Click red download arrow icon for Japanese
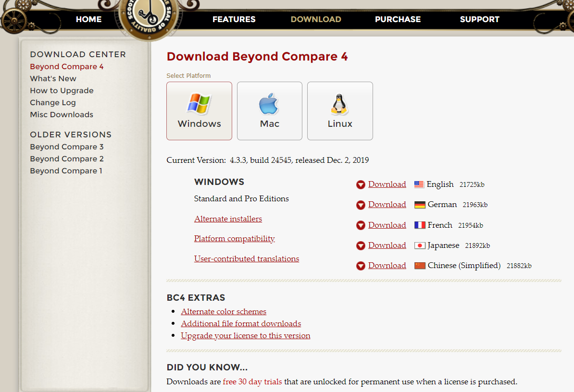 [x=361, y=245]
